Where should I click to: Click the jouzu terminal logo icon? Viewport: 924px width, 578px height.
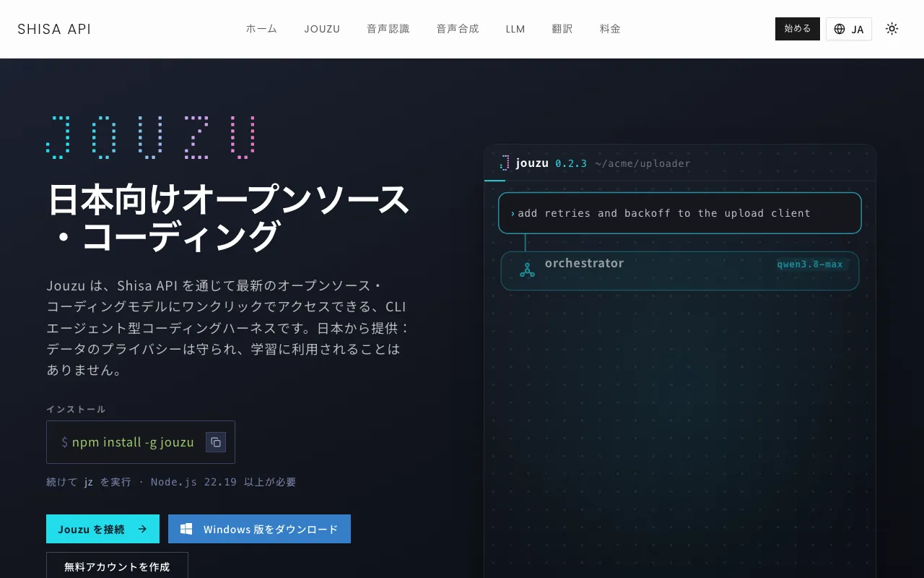pos(505,163)
